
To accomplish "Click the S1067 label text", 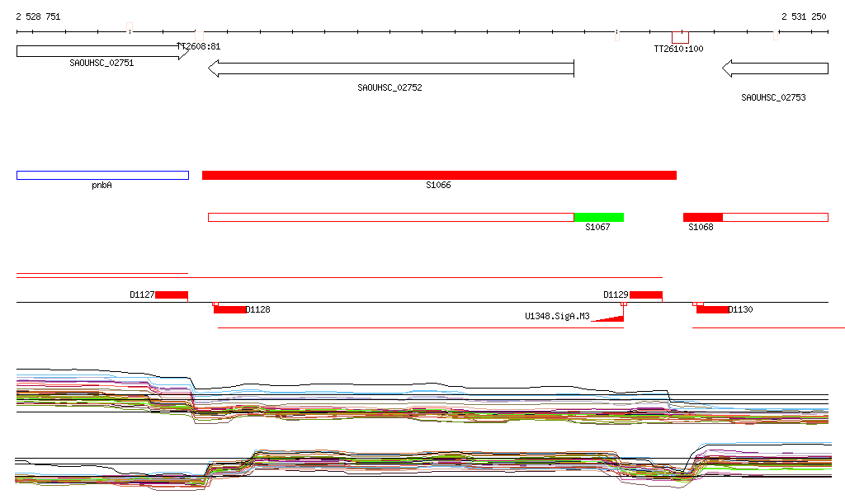I will coord(597,227).
